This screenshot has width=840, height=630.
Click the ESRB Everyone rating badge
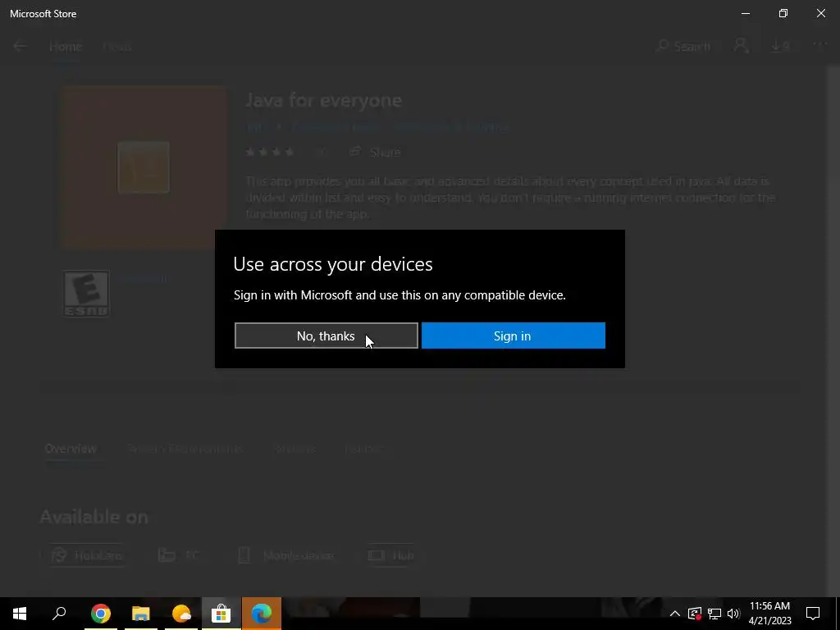(x=86, y=293)
